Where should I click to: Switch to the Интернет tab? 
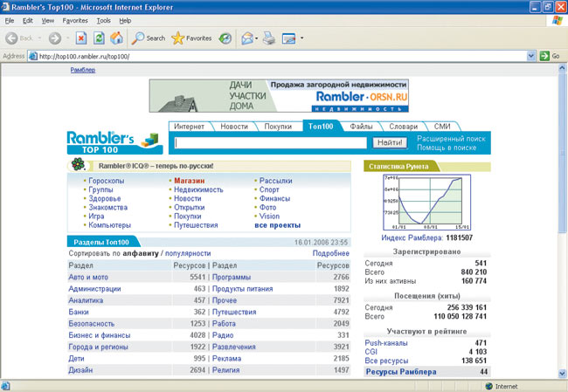point(189,127)
